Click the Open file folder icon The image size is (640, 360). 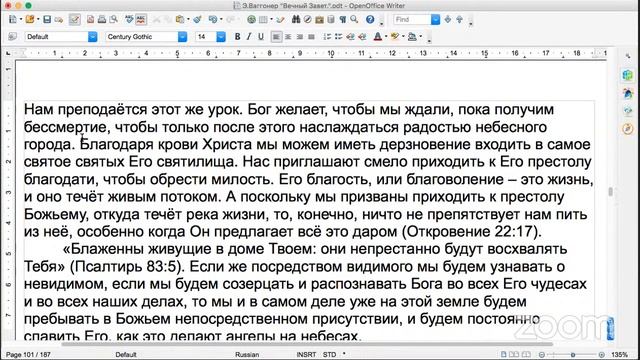pos(29,19)
